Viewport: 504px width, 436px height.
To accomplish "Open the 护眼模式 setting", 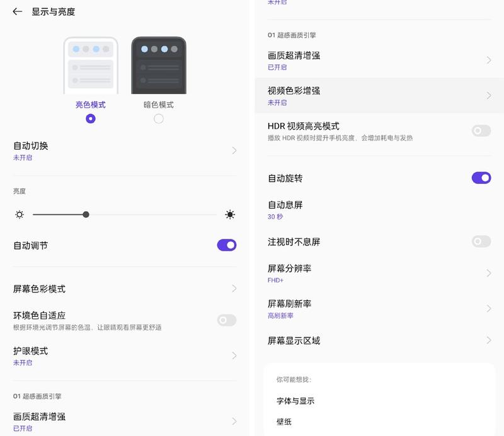I will 125,356.
